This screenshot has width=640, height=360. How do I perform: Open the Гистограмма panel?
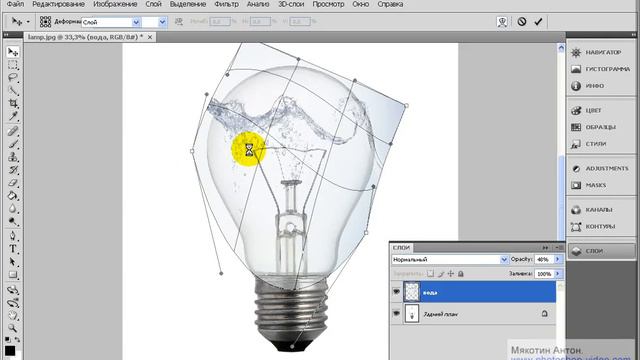coord(600,69)
